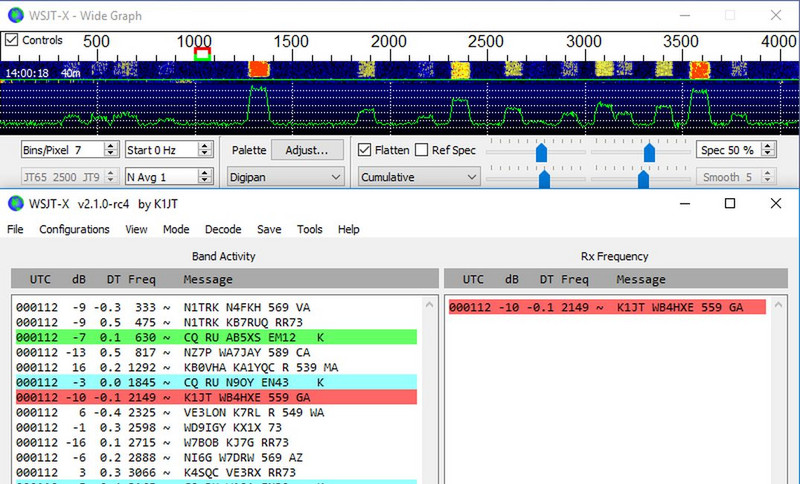Open the File menu
800x484 pixels.
15,230
